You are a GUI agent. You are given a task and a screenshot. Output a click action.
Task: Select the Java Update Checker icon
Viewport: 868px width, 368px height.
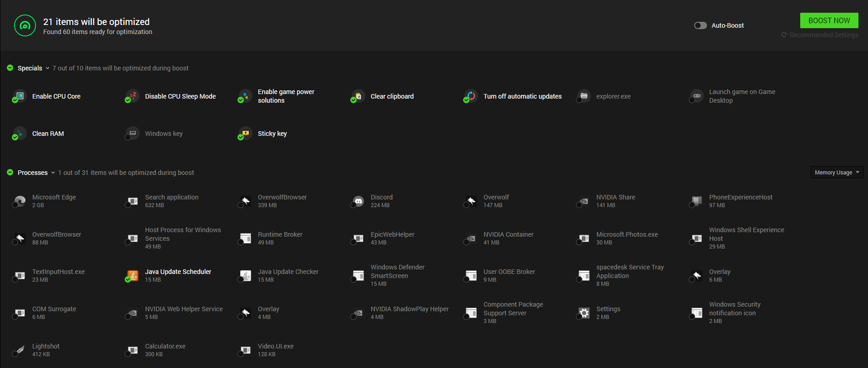point(245,276)
